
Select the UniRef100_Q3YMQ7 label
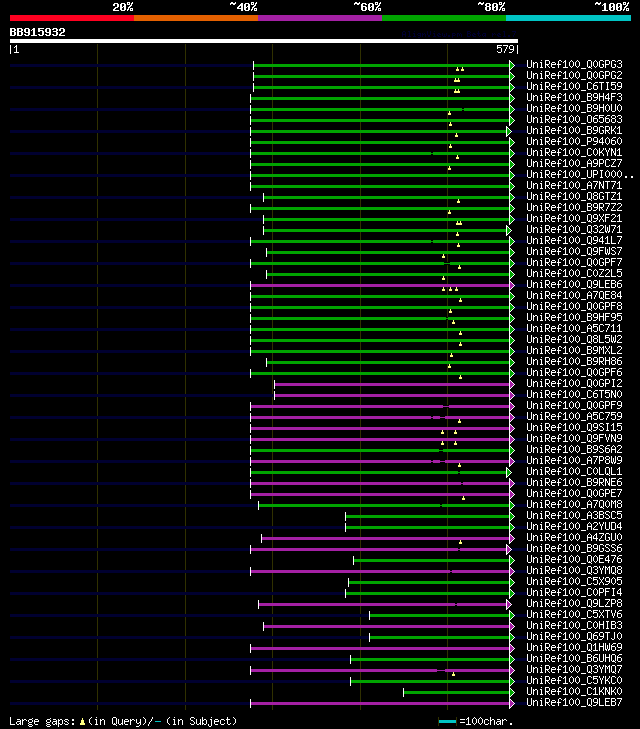pos(574,669)
